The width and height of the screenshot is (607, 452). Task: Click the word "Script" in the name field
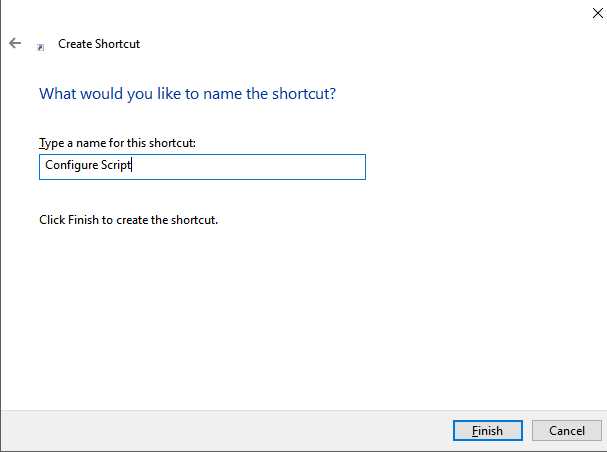pyautogui.click(x=116, y=167)
